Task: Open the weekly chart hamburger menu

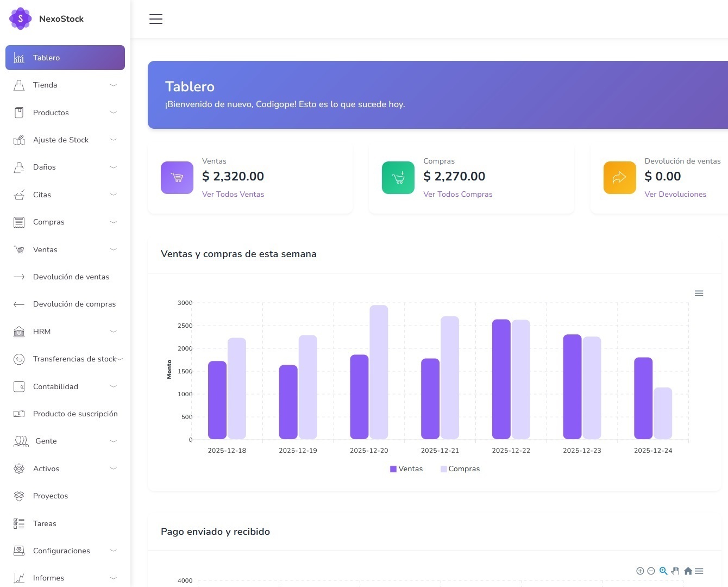Action: tap(699, 293)
